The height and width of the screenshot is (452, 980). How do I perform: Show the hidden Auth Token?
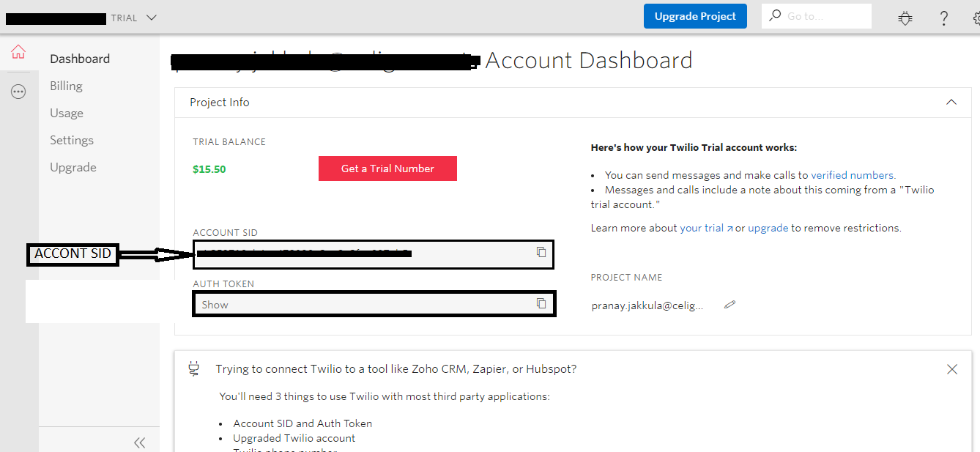coord(215,305)
